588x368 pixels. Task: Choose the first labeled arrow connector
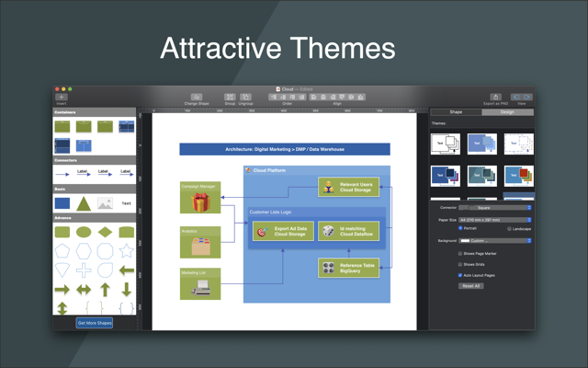(x=84, y=173)
